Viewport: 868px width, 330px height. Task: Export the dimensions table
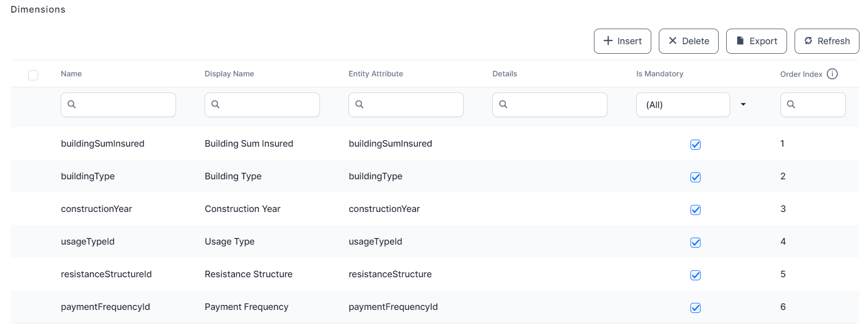pos(756,41)
